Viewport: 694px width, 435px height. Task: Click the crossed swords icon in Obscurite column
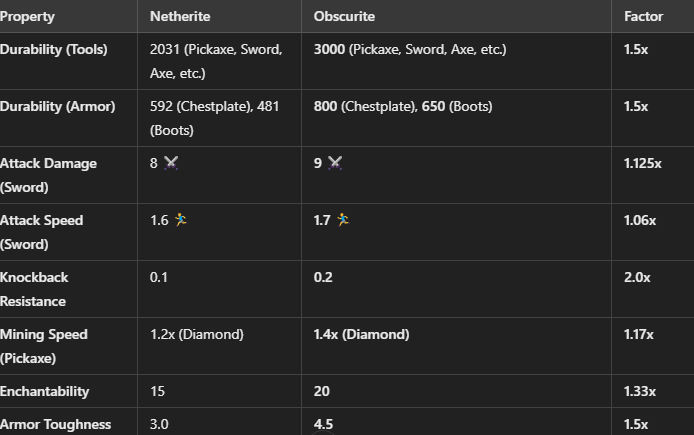(x=335, y=163)
